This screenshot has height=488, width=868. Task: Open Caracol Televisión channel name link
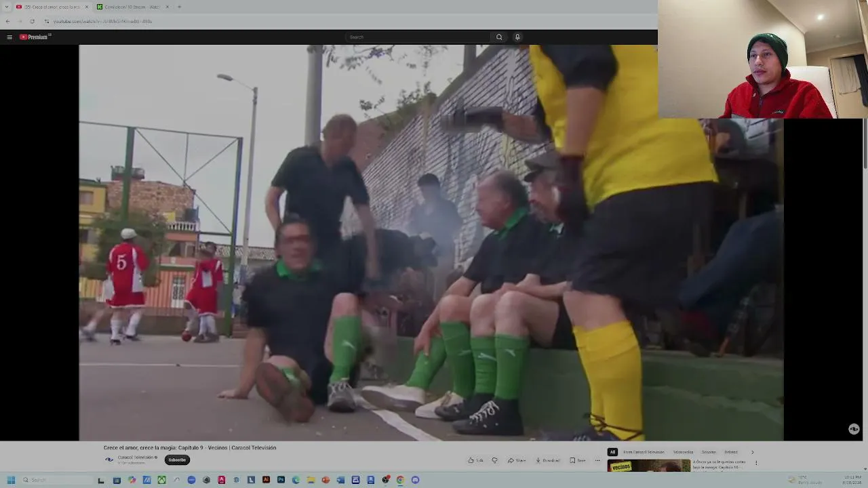coord(137,457)
